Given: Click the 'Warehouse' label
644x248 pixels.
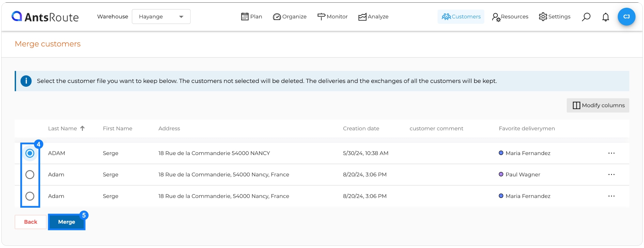Looking at the screenshot, I should 112,17.
